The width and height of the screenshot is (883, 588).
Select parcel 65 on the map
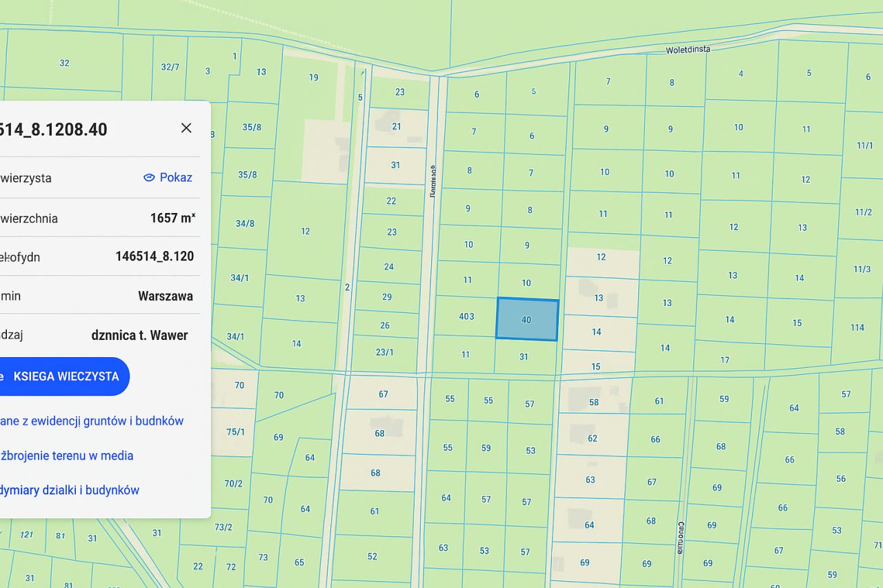pyautogui.click(x=299, y=562)
